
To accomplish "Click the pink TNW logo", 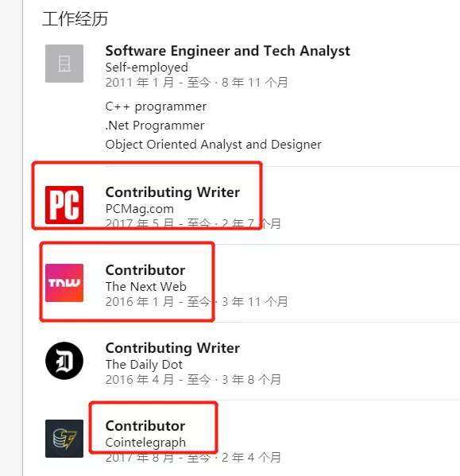I will point(64,283).
